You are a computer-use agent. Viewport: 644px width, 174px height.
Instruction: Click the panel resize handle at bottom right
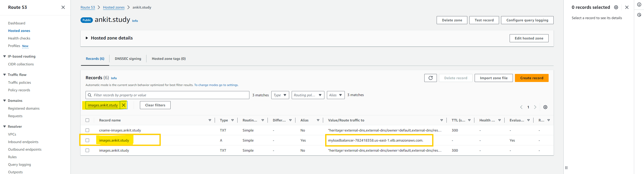point(566,168)
